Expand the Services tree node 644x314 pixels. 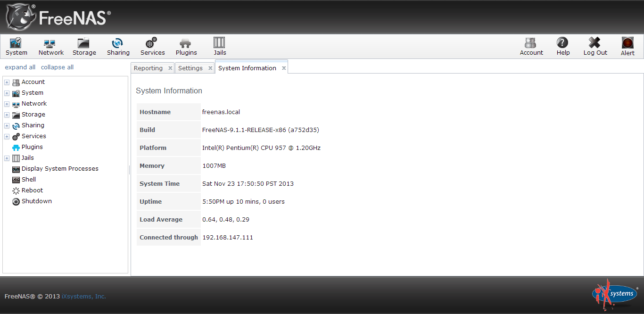pyautogui.click(x=7, y=137)
